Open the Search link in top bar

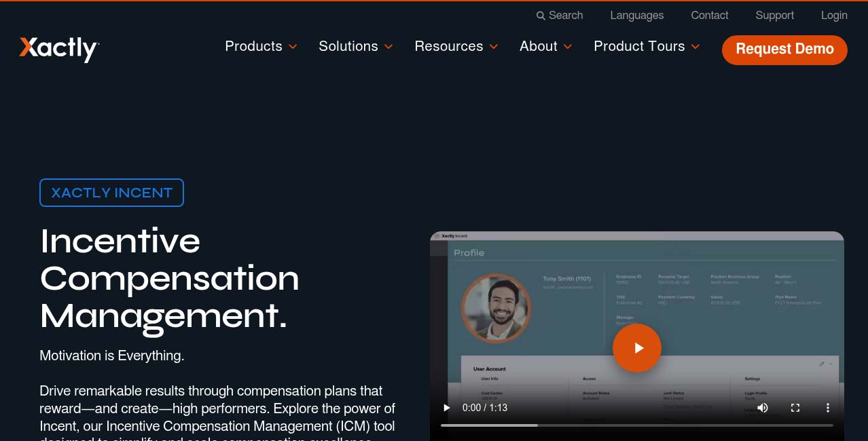coord(560,16)
